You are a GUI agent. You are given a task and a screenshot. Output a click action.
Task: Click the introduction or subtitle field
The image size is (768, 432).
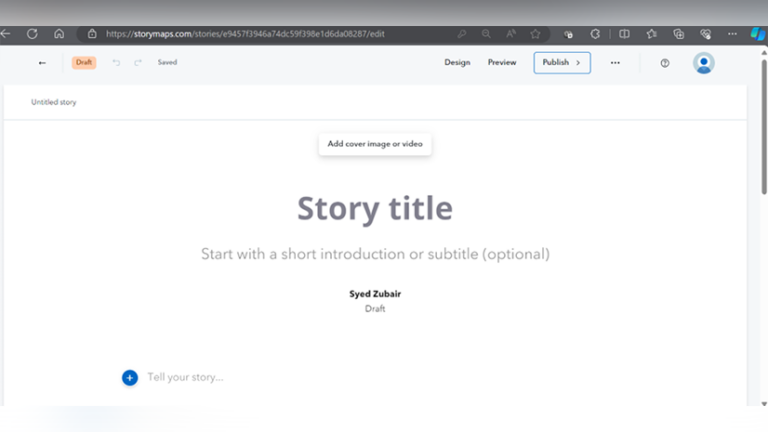[375, 254]
